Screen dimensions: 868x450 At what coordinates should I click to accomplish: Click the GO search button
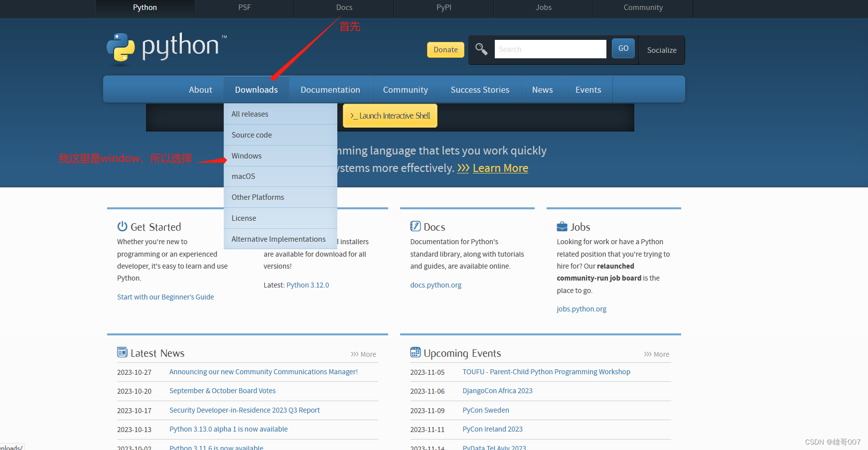(623, 48)
